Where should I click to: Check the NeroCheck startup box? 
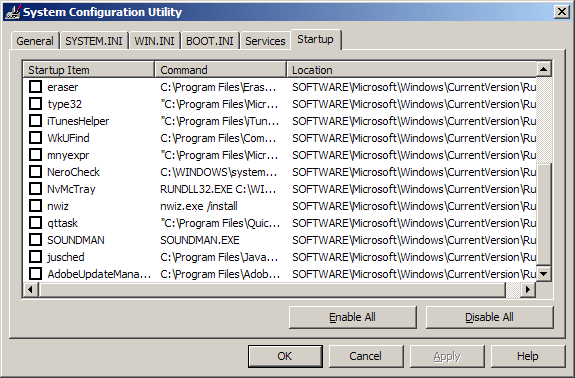point(36,172)
